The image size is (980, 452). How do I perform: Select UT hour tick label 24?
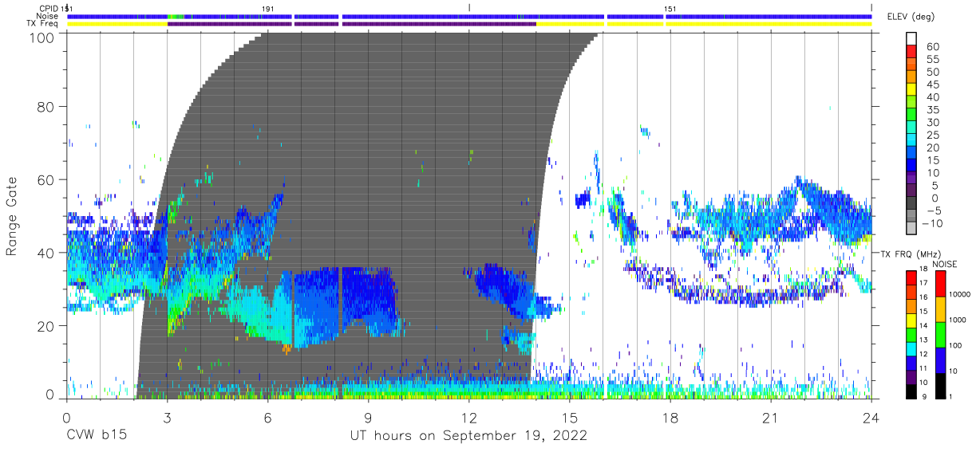(x=871, y=418)
